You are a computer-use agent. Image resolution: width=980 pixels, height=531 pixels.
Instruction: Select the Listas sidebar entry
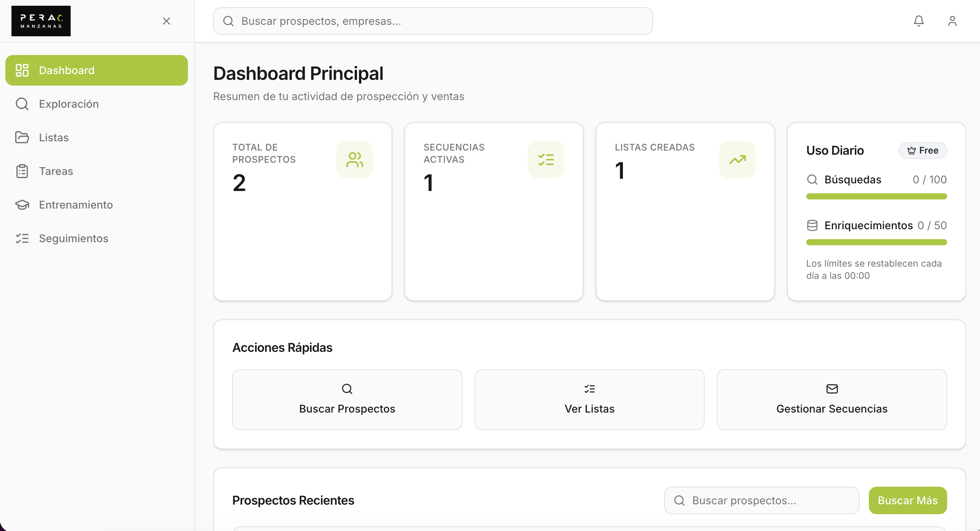click(x=53, y=137)
